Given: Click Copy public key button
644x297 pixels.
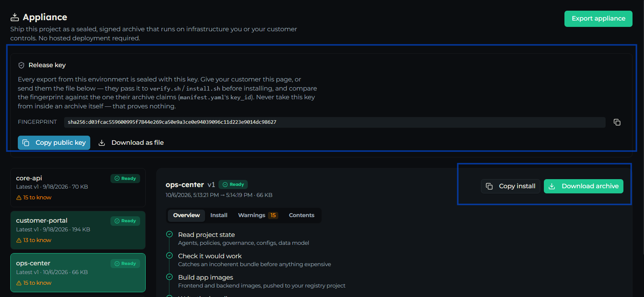Looking at the screenshot, I should pyautogui.click(x=54, y=143).
